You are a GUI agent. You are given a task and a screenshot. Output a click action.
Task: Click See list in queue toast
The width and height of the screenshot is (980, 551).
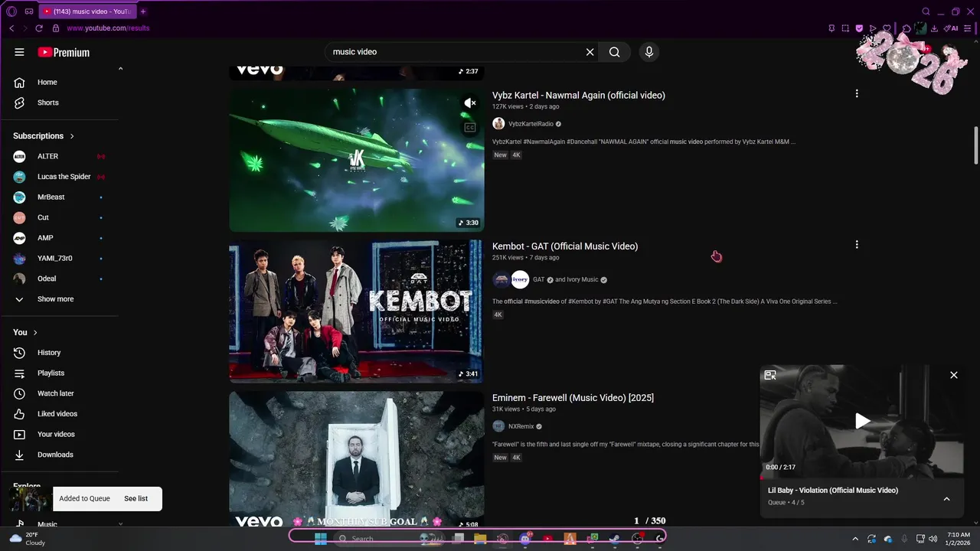136,499
